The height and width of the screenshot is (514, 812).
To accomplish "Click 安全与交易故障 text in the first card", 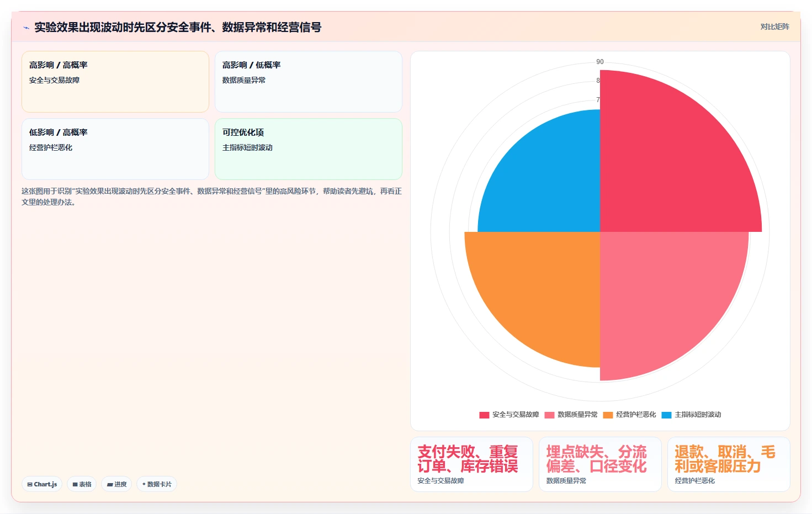I will pyautogui.click(x=54, y=80).
